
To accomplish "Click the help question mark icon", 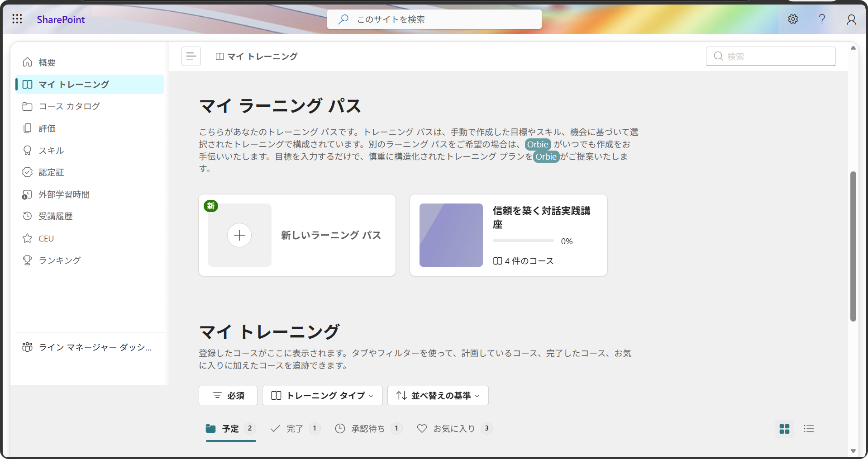I will tap(822, 19).
